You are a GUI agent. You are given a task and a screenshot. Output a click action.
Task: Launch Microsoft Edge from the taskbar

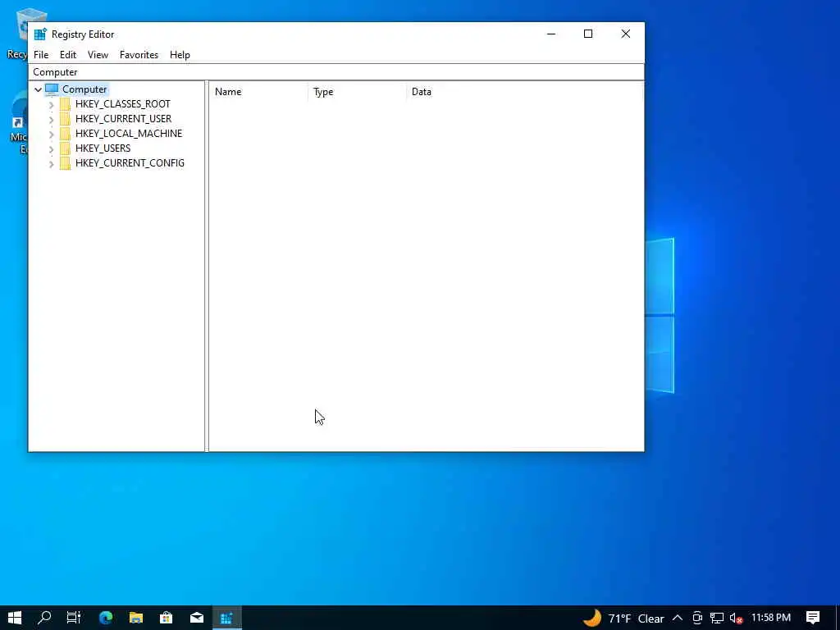(x=106, y=618)
